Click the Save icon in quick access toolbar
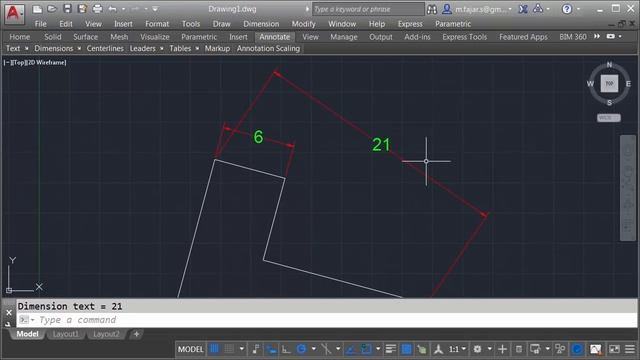Viewport: 640px width, 360px height. pos(67,9)
